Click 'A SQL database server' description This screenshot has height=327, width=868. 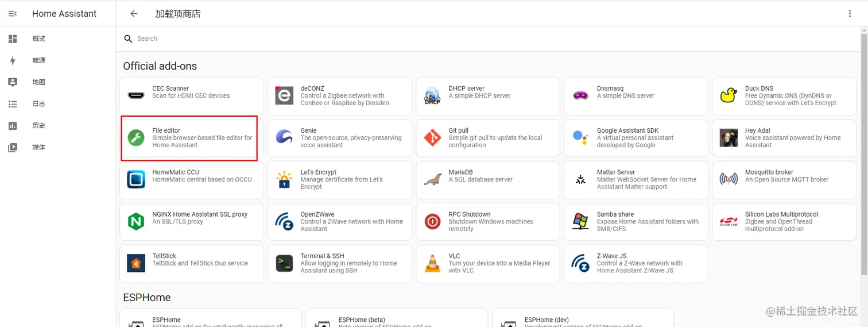481,179
